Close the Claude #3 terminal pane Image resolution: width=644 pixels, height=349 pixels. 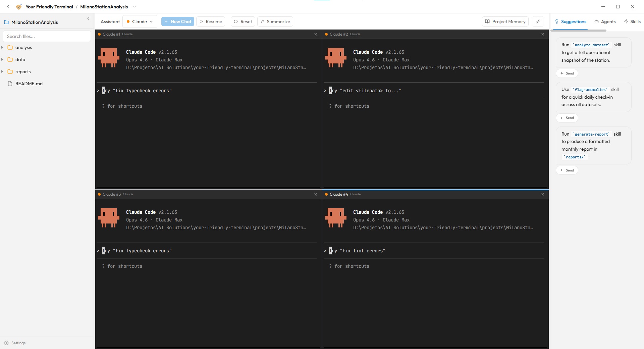(x=315, y=194)
